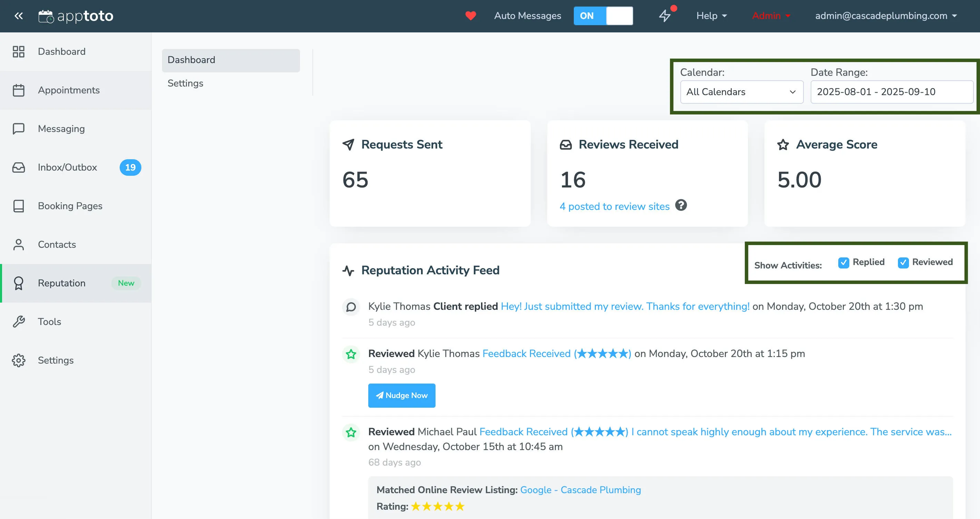The image size is (980, 519).
Task: Click the Tools wrench icon
Action: point(19,322)
